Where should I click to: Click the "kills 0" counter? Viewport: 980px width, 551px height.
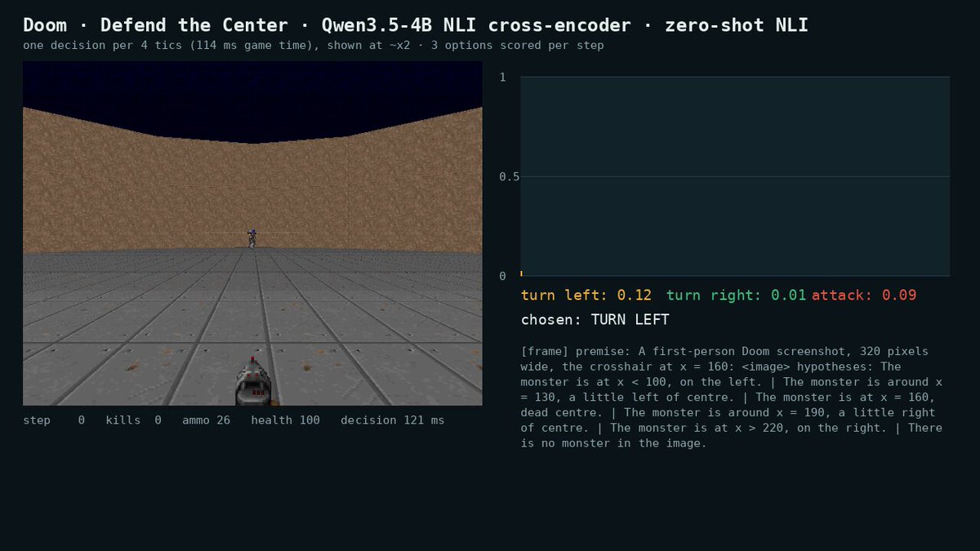tap(133, 420)
